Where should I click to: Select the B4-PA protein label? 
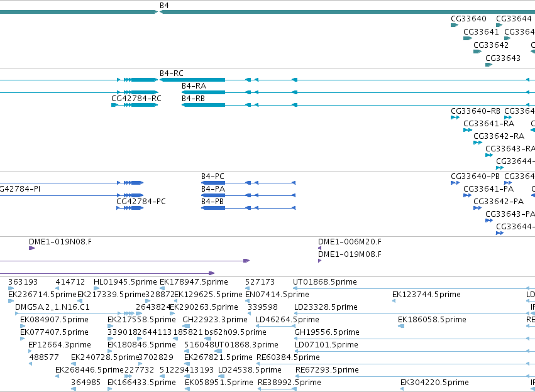coord(213,190)
